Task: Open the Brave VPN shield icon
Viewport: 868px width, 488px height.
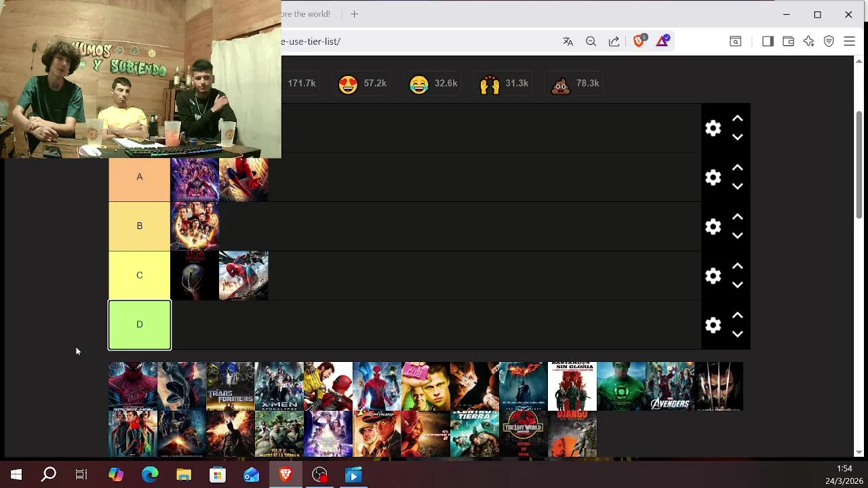Action: tap(829, 41)
